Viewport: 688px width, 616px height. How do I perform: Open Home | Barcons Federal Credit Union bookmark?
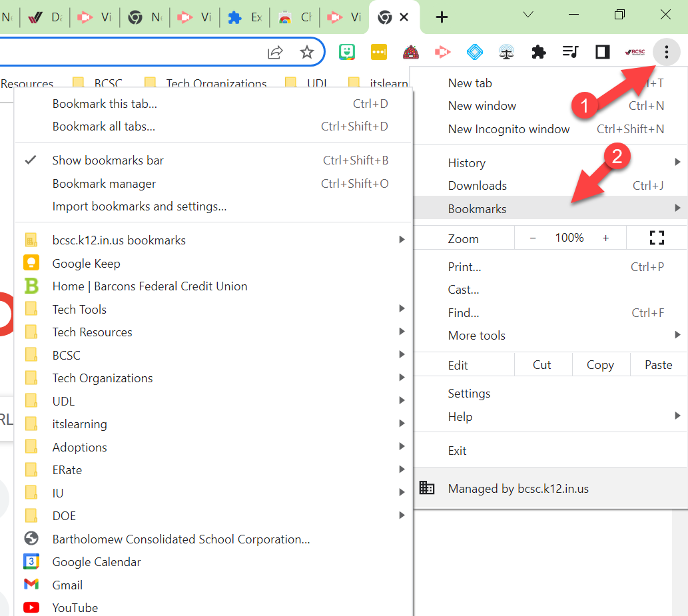click(x=214, y=286)
